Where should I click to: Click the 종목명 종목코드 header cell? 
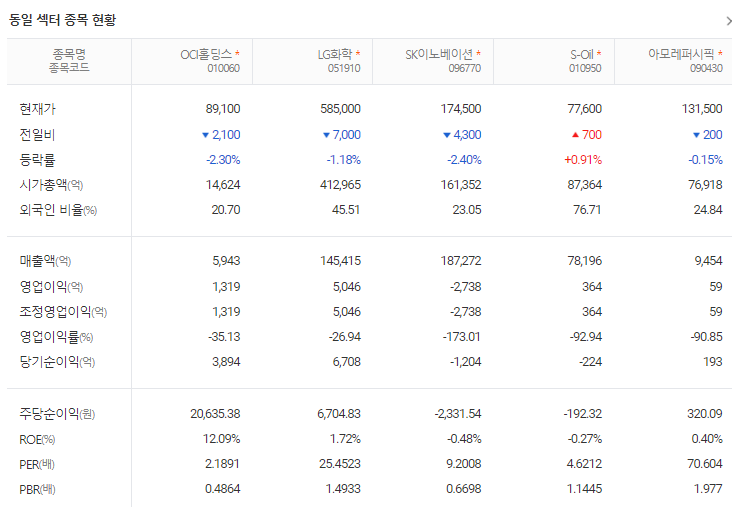tap(69, 61)
